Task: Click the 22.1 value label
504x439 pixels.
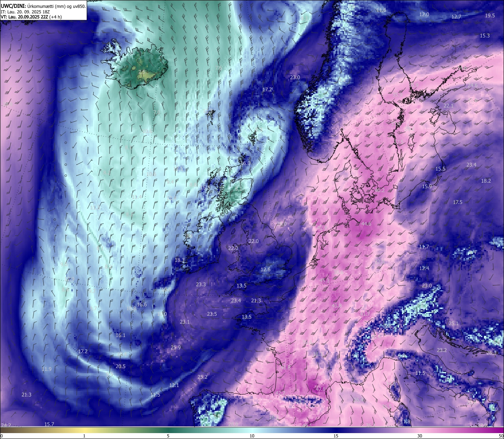Action: [448, 106]
